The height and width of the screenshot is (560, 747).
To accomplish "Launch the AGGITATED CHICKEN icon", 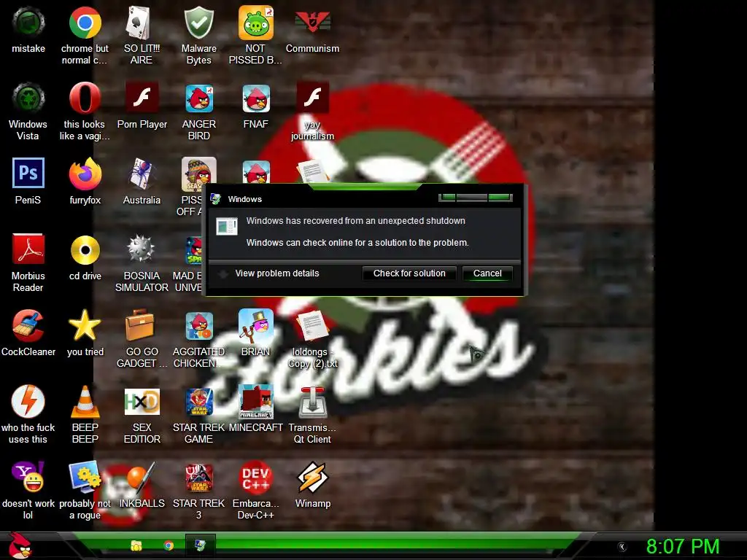I will tap(198, 327).
